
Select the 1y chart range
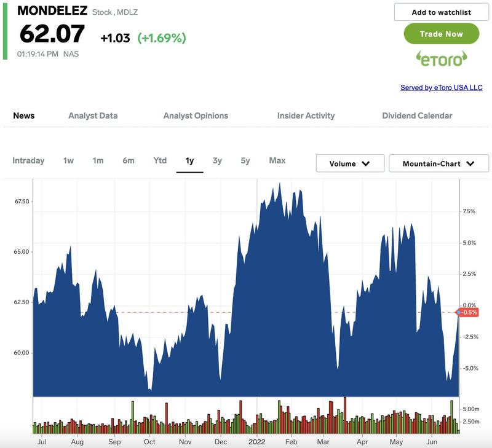189,161
